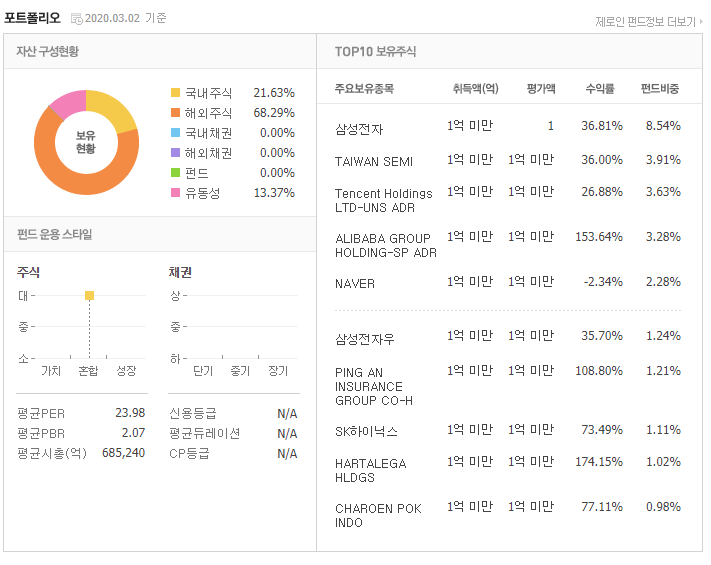The height and width of the screenshot is (565, 711).
Task: Click the yellow marker in the 주식 style chart
Action: pyautogui.click(x=89, y=296)
